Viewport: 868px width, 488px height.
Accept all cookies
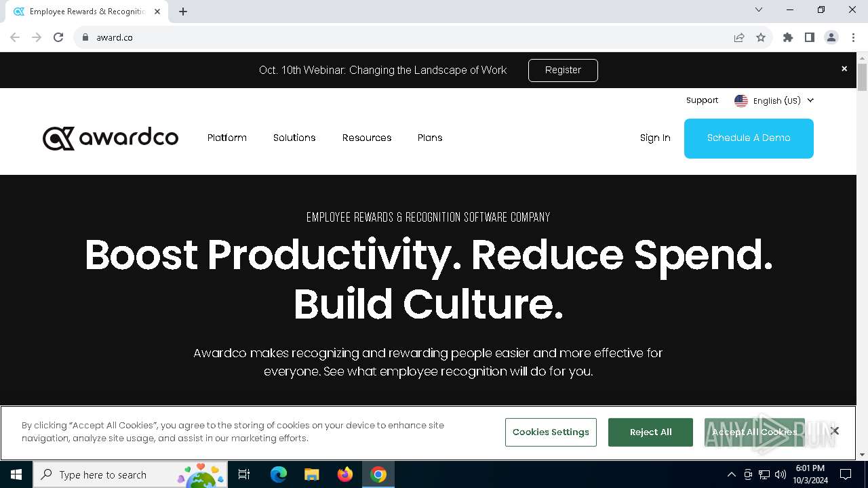pos(754,432)
